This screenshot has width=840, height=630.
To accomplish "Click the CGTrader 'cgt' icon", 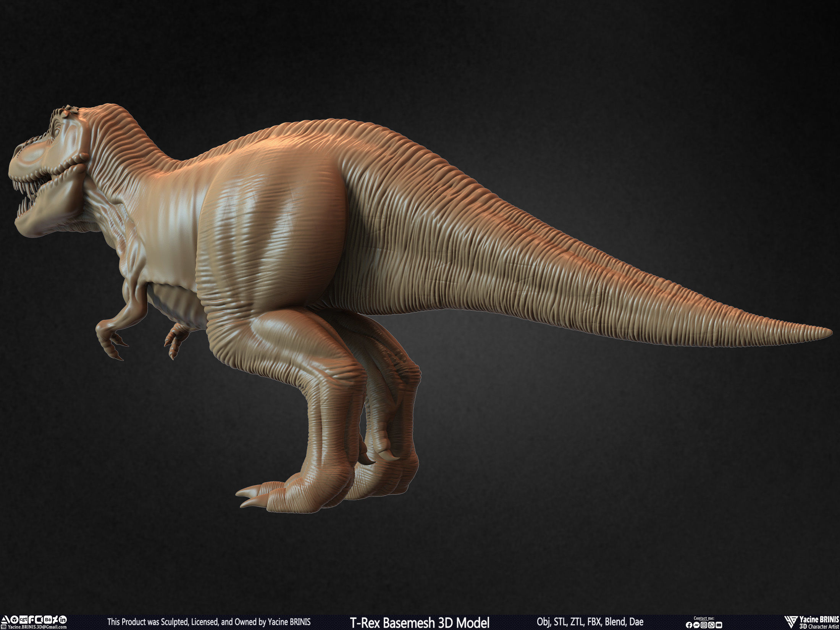I will [x=24, y=620].
